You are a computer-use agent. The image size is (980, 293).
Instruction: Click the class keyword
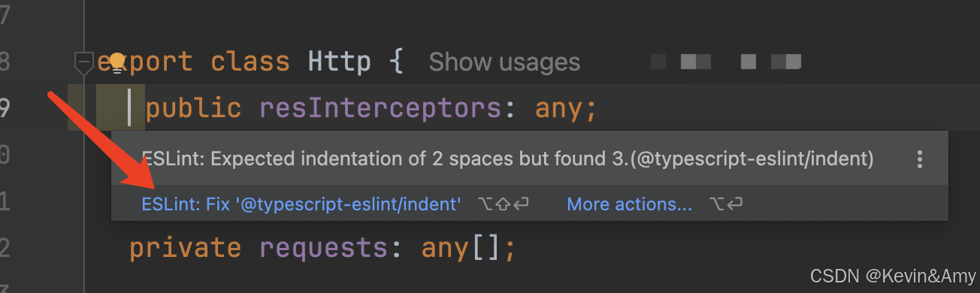(x=250, y=62)
